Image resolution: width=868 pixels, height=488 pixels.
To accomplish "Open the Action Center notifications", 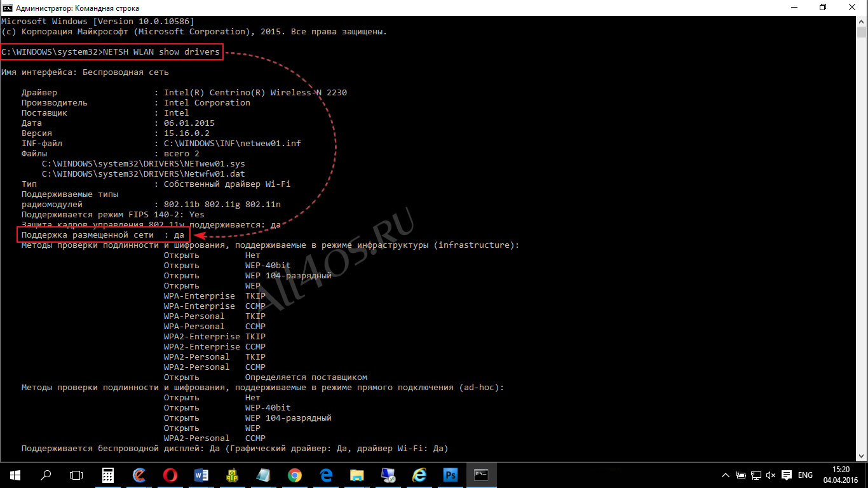I will click(787, 475).
